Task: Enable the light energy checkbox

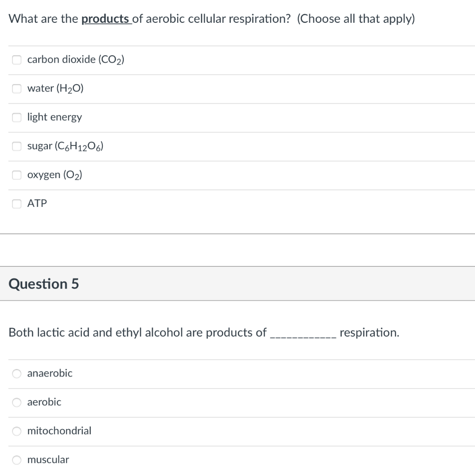Action: tap(17, 118)
